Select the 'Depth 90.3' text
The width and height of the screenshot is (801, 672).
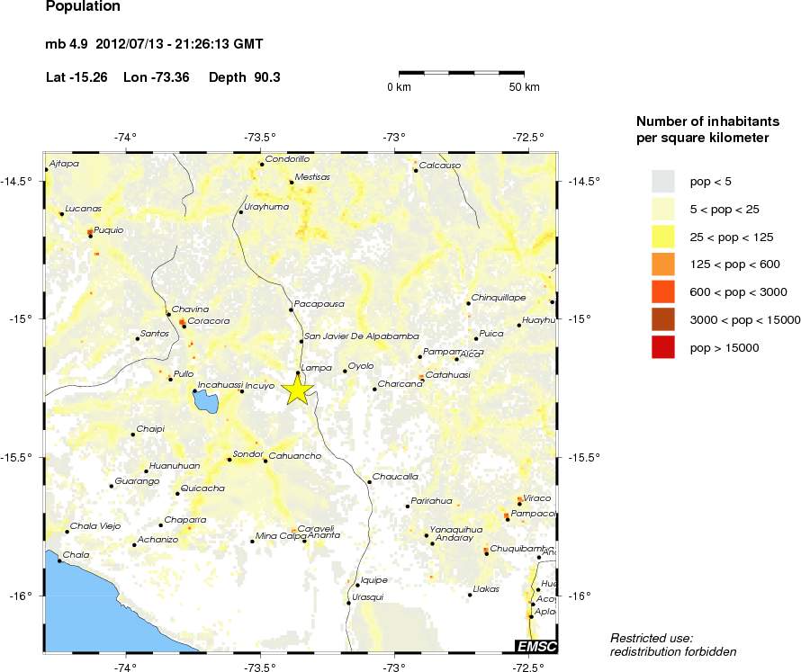click(x=245, y=77)
